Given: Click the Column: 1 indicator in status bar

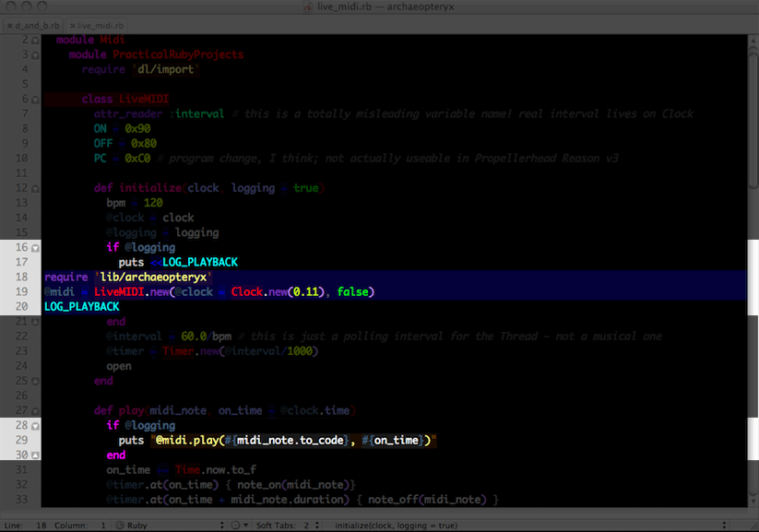Looking at the screenshot, I should [x=80, y=526].
